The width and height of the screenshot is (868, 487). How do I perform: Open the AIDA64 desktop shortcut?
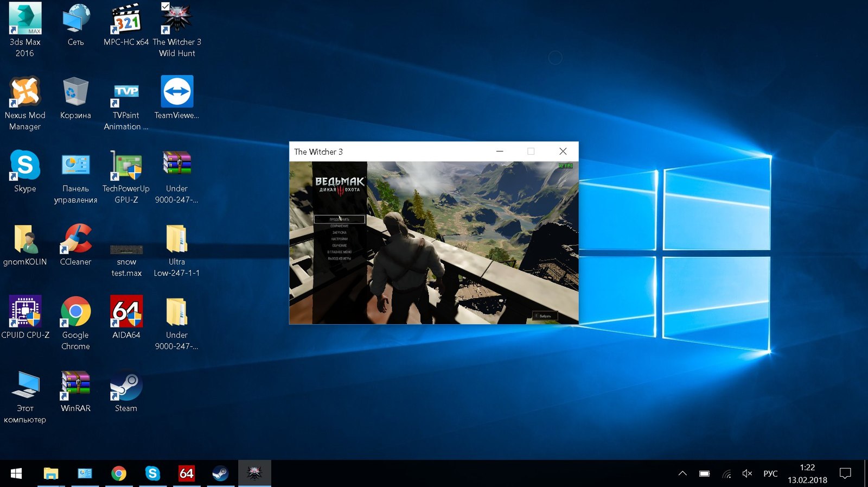pos(126,318)
